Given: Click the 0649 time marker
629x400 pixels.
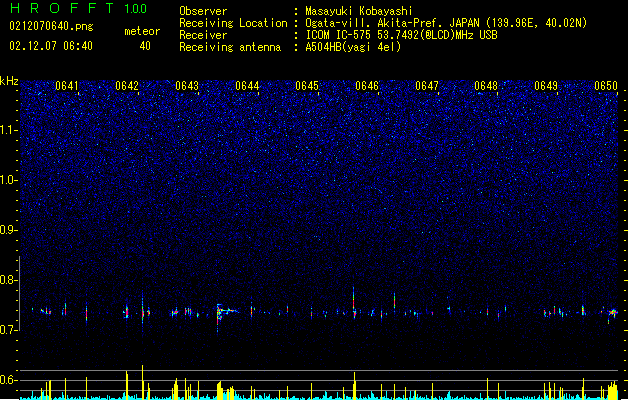Looking at the screenshot, I should tap(546, 86).
